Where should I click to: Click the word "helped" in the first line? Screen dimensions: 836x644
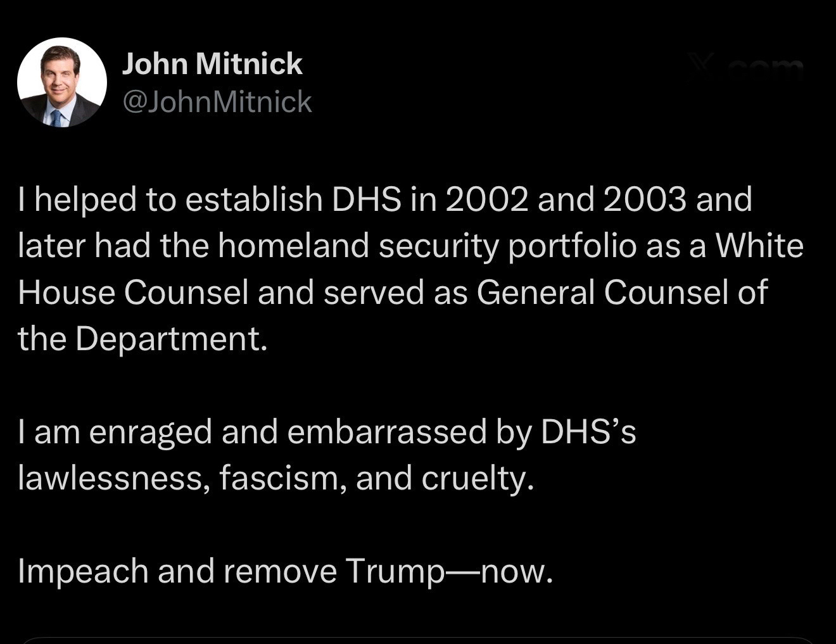coord(85,199)
